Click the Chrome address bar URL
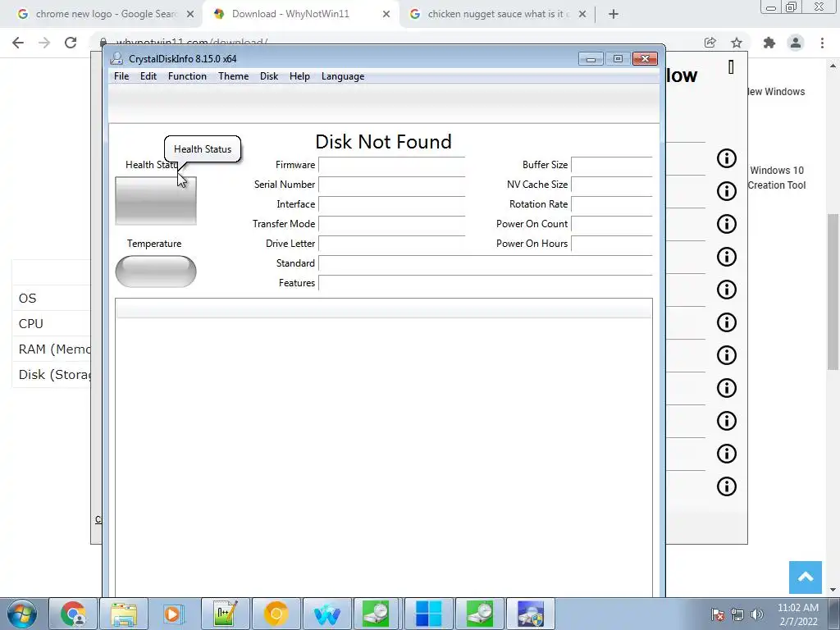 pyautogui.click(x=192, y=42)
